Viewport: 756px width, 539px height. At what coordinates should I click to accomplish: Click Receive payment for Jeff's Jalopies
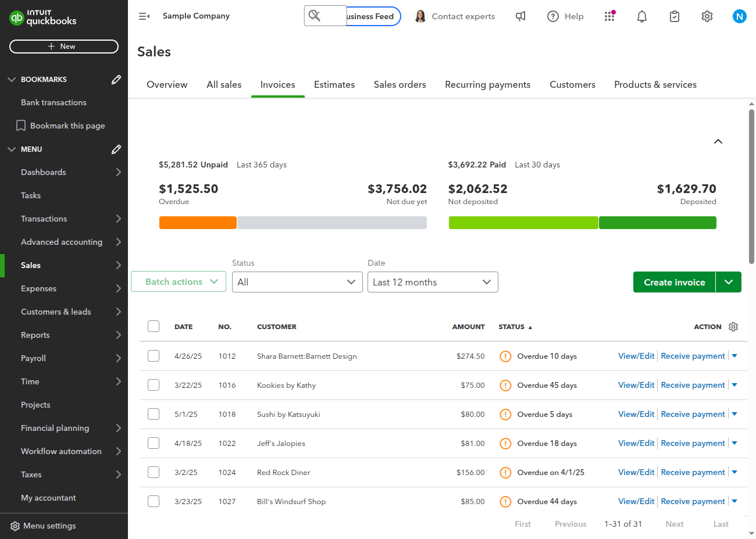tap(693, 443)
